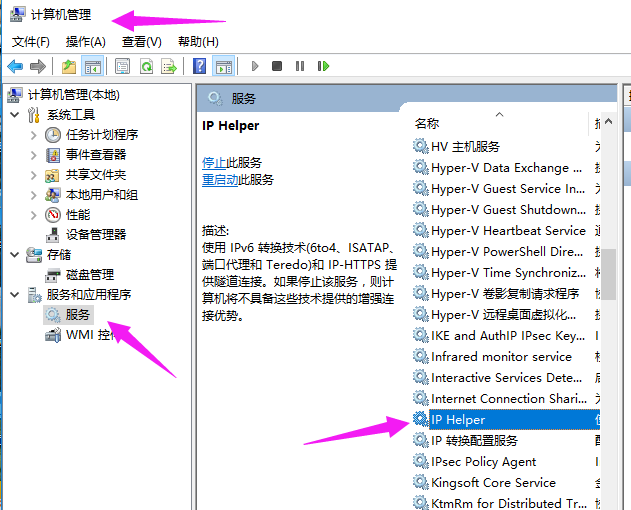631x510 pixels.
Task: Toggle show/hide console tree icon
Action: (x=92, y=66)
